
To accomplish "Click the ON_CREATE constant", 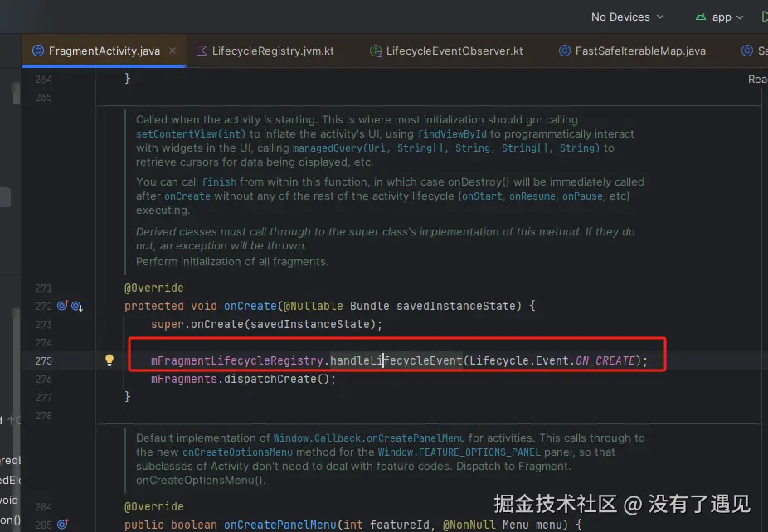I will click(x=605, y=360).
